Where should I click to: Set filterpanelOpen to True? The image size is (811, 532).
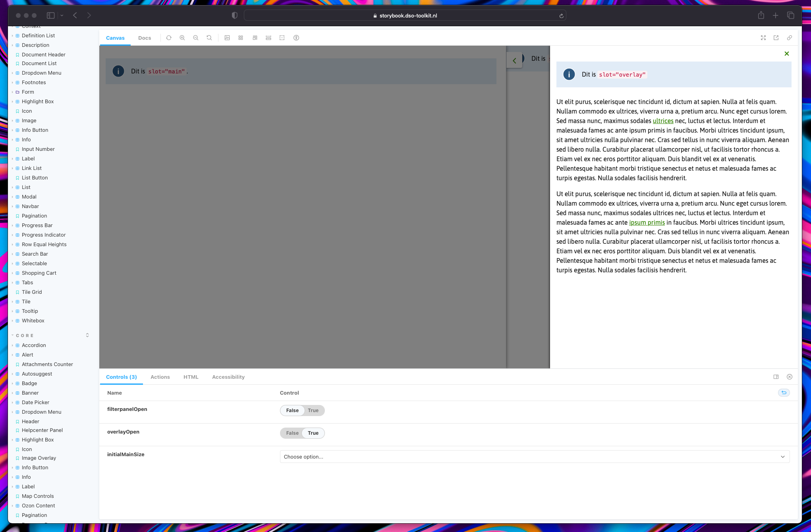(x=313, y=411)
